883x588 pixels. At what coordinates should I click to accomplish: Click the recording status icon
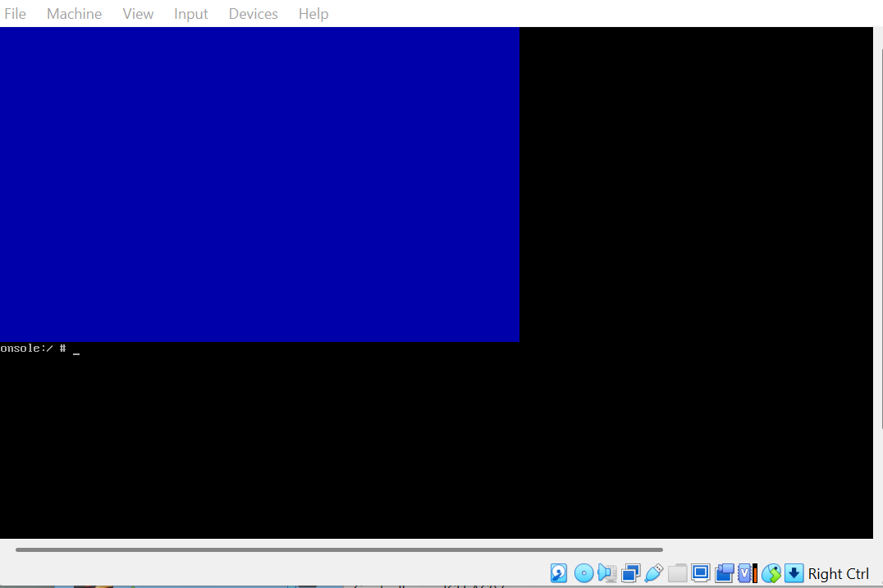[724, 573]
